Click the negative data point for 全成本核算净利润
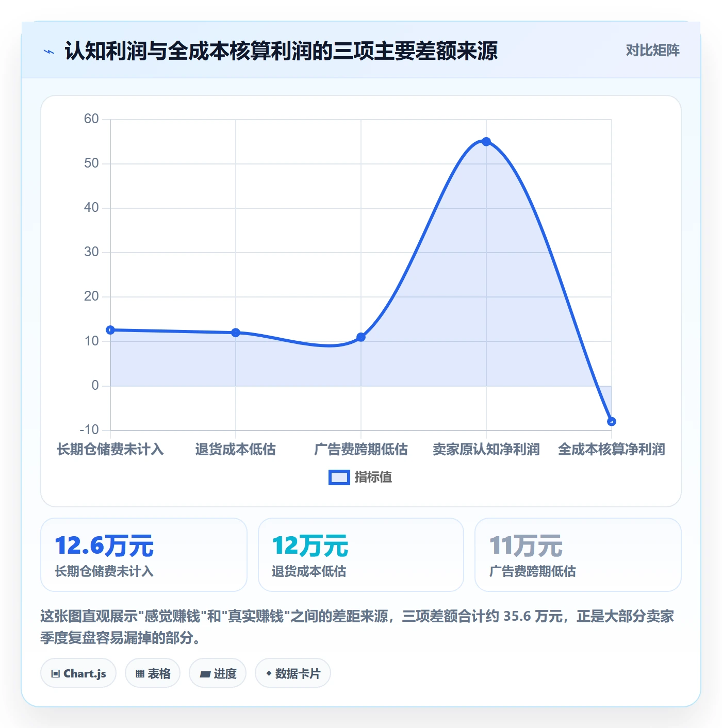Viewport: 722px width, 728px height. [x=612, y=421]
